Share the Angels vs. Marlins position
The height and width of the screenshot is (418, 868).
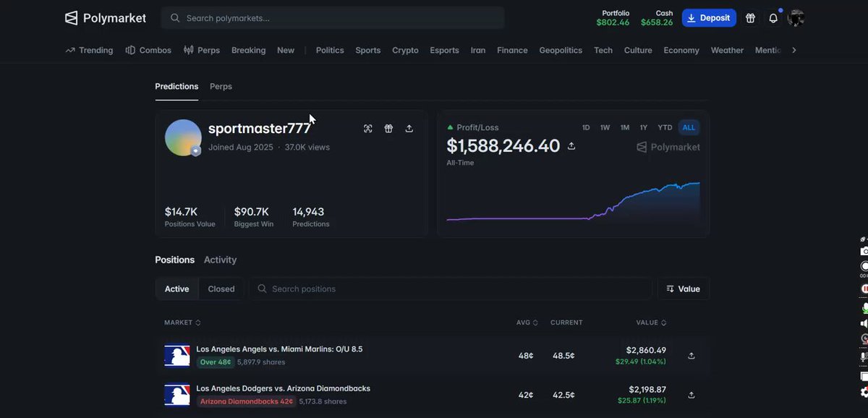click(x=692, y=356)
